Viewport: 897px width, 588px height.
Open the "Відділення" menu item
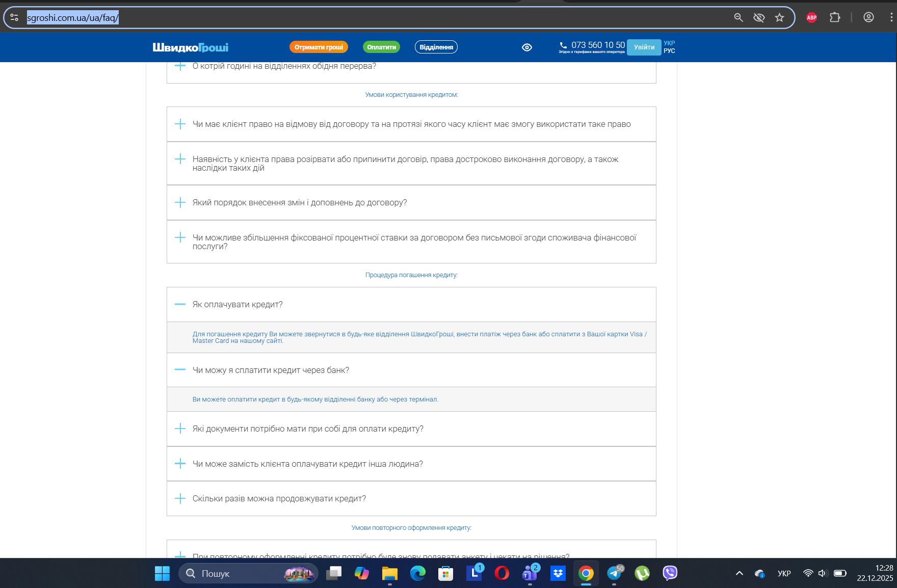point(436,47)
